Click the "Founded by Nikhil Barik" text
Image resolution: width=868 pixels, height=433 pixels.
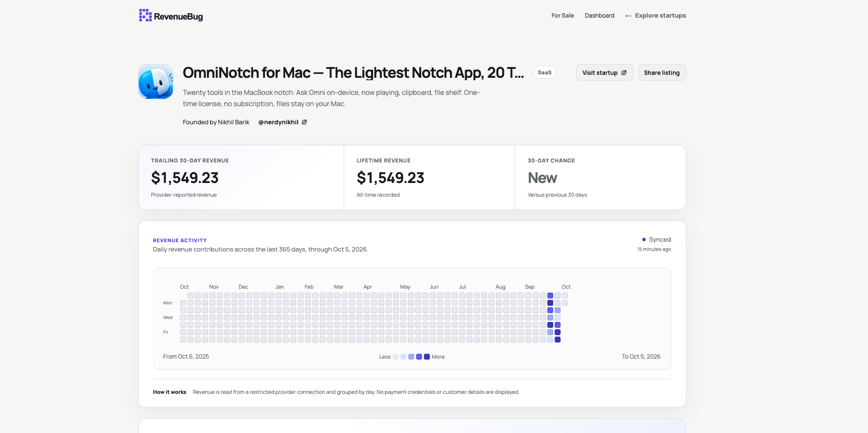pos(216,122)
